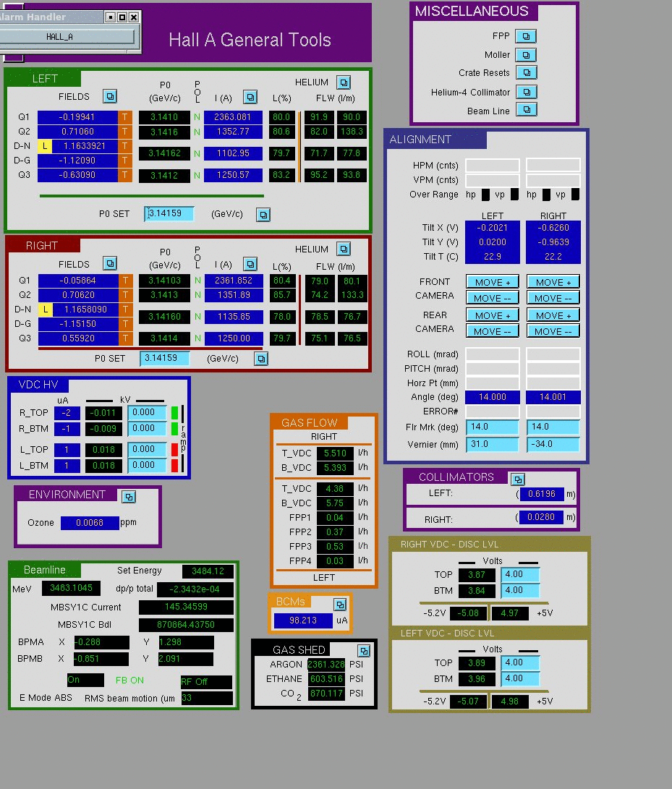Open the RIGHT P0 SET display icon
This screenshot has width=672, height=789.
point(260,359)
